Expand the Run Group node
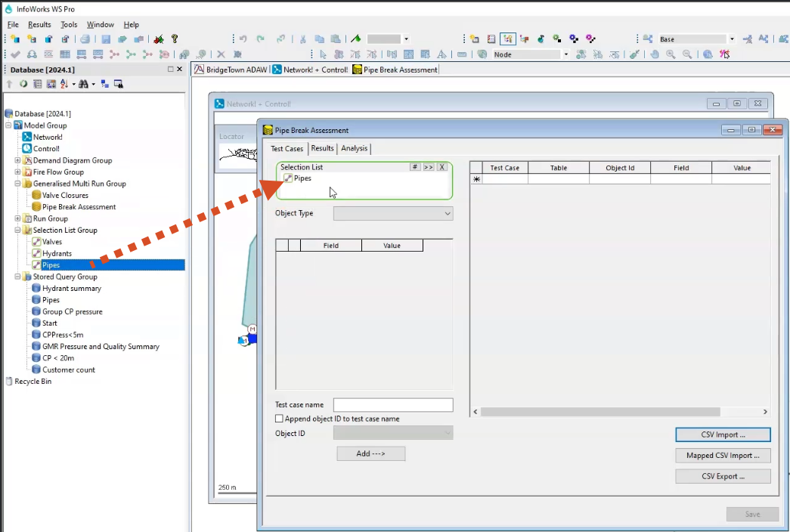 click(17, 218)
